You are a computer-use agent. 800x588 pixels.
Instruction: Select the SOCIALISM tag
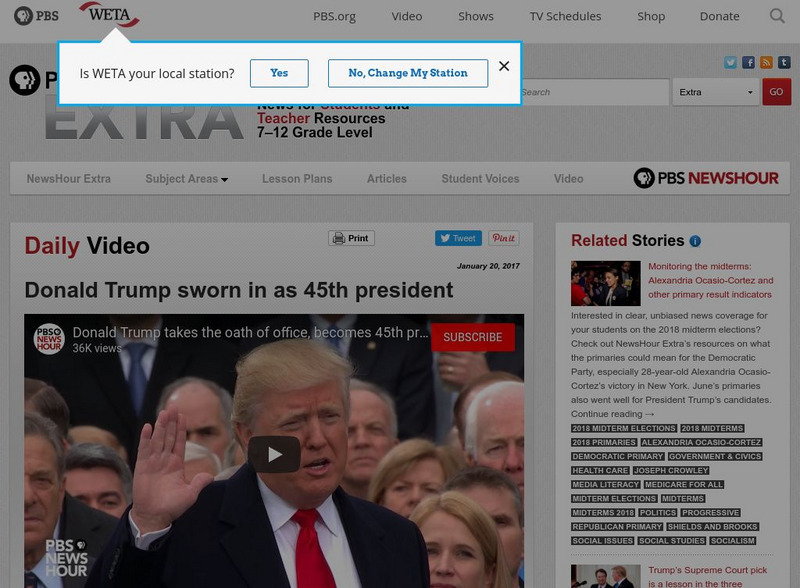click(x=732, y=541)
